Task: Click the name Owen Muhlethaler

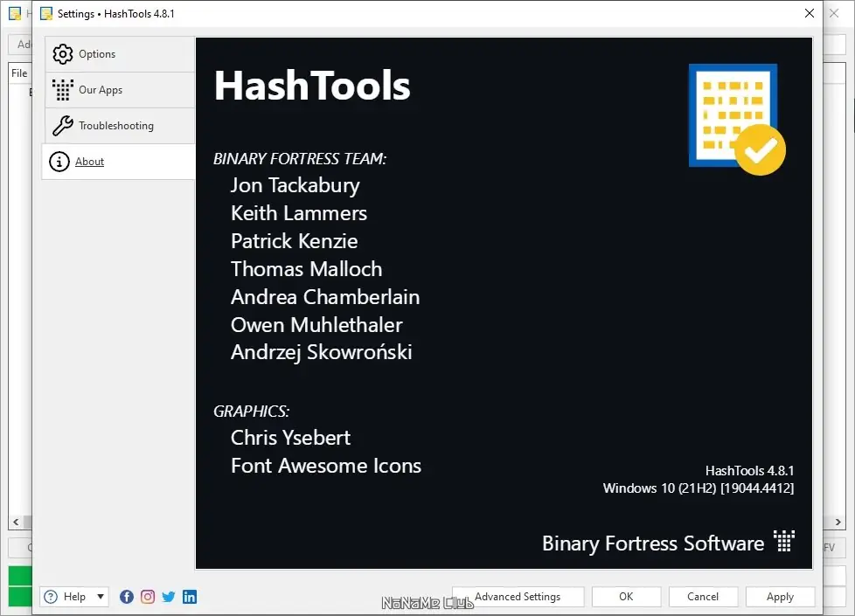Action: coord(316,325)
